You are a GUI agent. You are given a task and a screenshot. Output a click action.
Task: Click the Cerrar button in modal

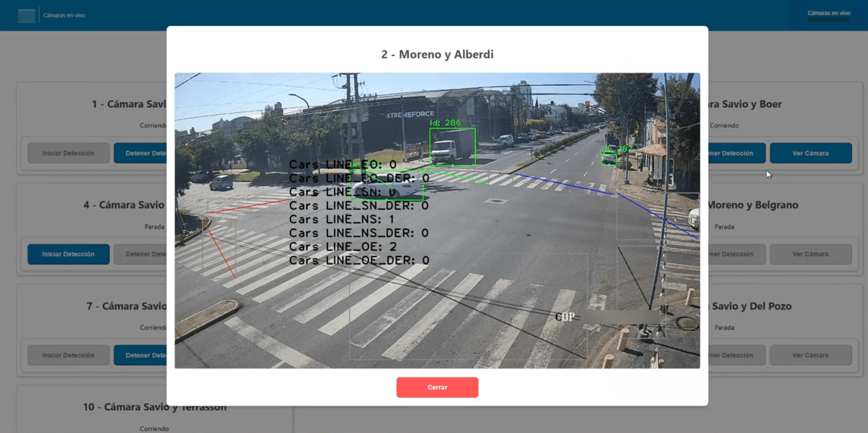click(x=437, y=387)
